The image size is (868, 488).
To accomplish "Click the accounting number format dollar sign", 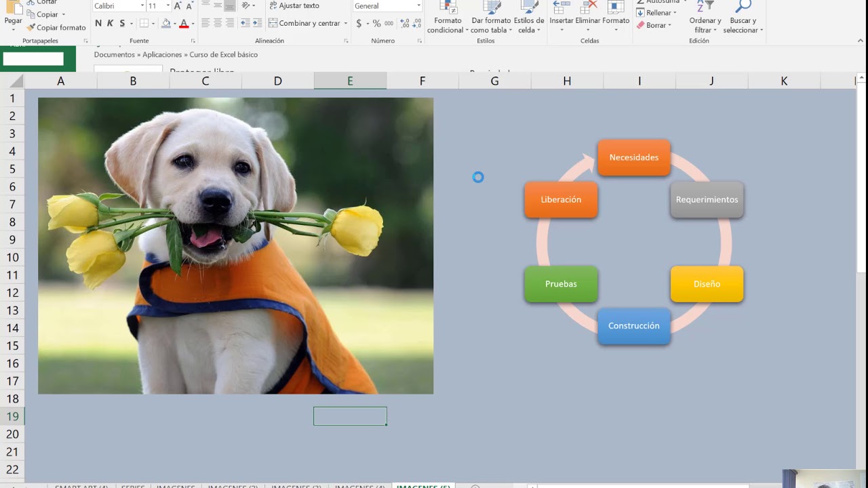I will click(x=359, y=23).
